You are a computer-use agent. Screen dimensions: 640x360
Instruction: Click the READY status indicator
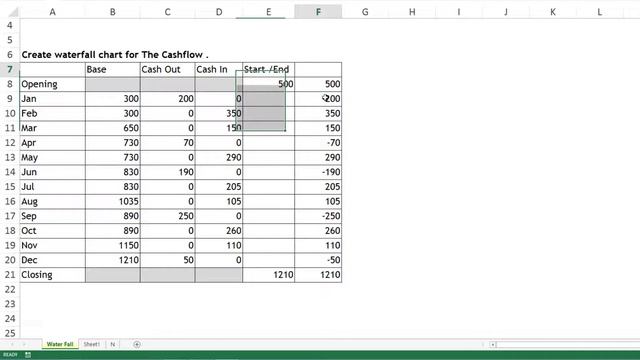tap(11, 355)
